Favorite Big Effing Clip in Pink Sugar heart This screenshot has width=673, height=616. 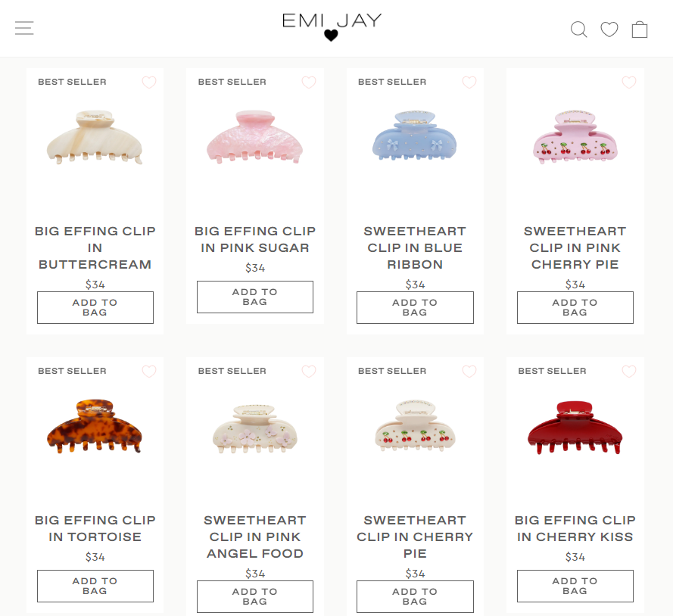(309, 82)
